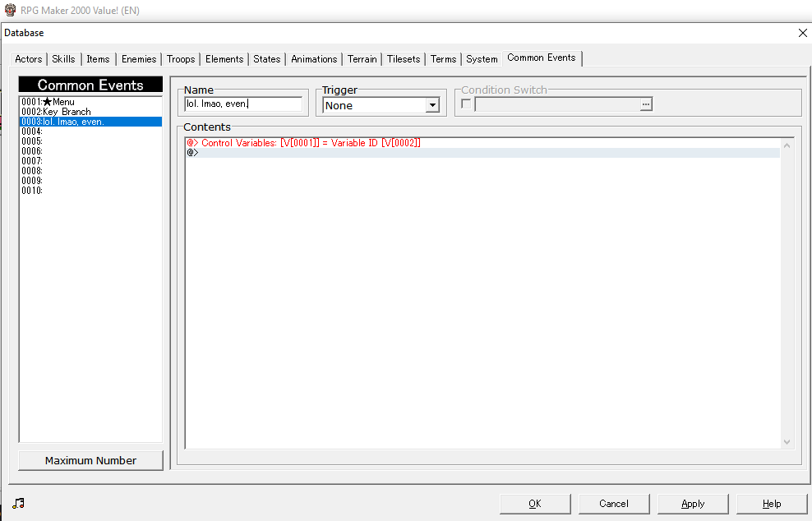The height and width of the screenshot is (521, 812).
Task: Select empty common event 0006
Action: (90, 151)
